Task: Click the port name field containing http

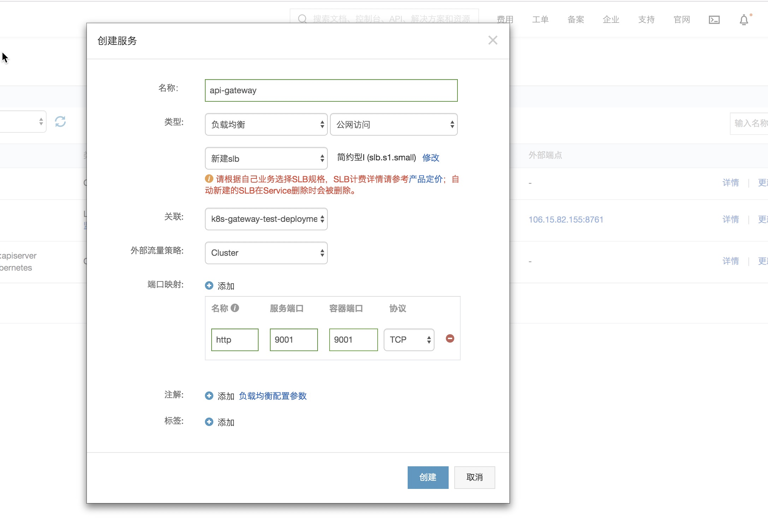Action: coord(235,340)
